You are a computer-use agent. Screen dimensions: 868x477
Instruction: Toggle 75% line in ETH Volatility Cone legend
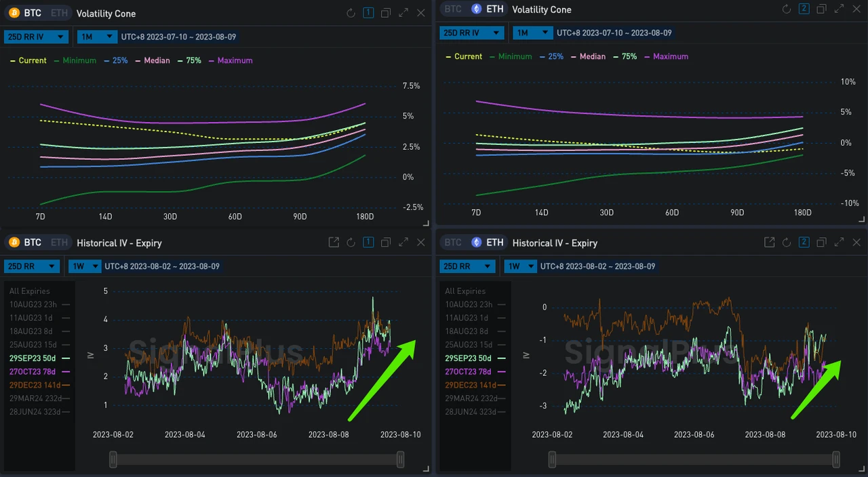[625, 56]
